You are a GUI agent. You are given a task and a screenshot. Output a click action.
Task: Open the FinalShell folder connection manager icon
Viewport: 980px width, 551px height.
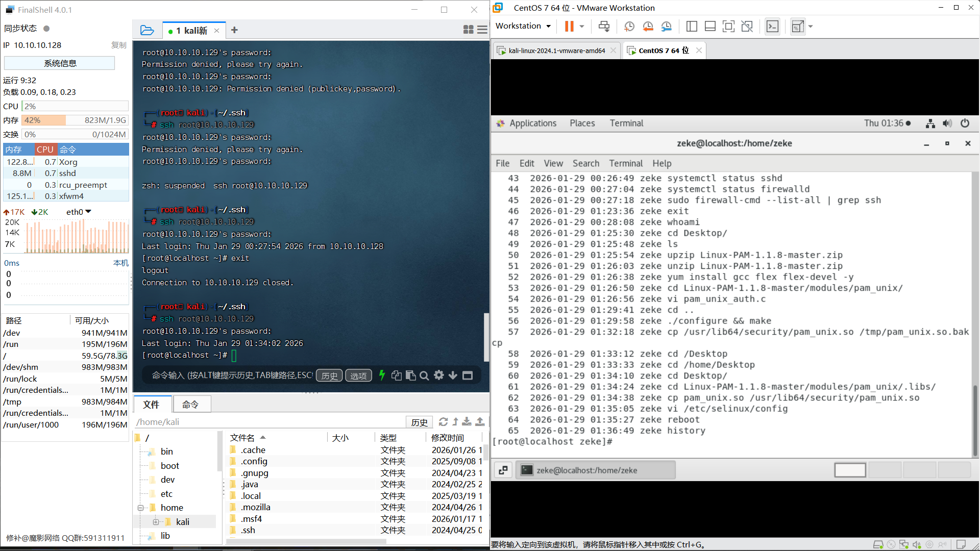(x=147, y=30)
